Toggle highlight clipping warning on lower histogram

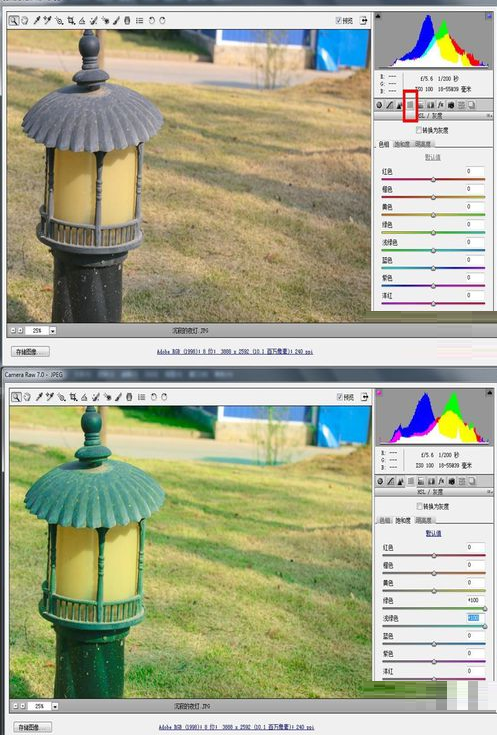(x=489, y=392)
